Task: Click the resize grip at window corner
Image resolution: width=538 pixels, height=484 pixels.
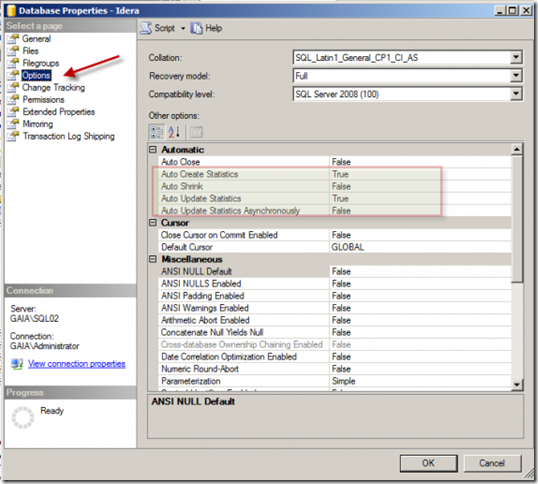Action: pos(529,474)
